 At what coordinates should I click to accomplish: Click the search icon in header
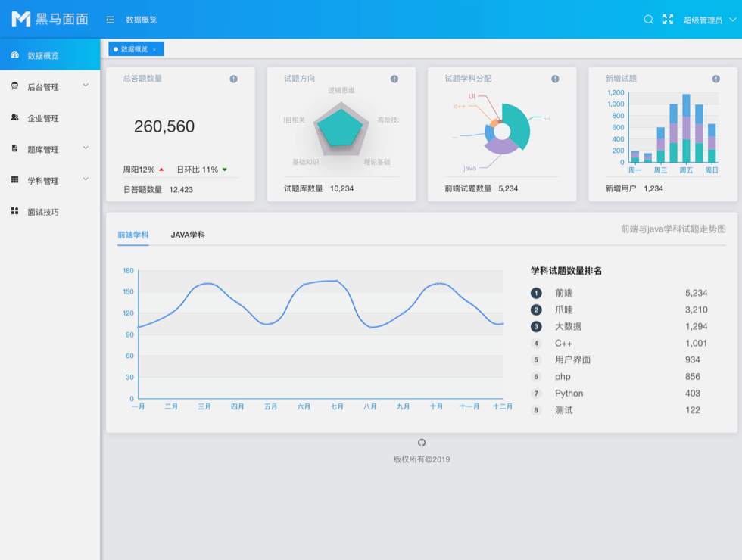tap(648, 20)
